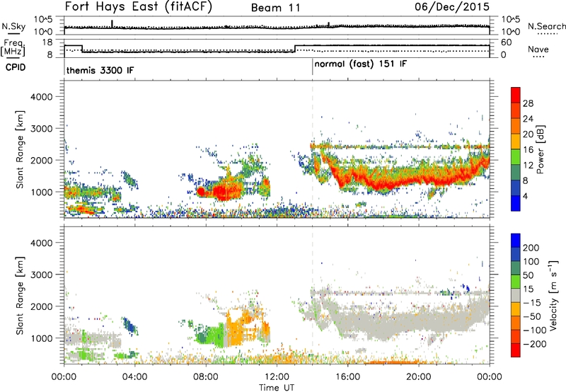Screen dimensions: 566x392
Task: Select the 'themis 3300 IF' annotation
Action: (100, 70)
